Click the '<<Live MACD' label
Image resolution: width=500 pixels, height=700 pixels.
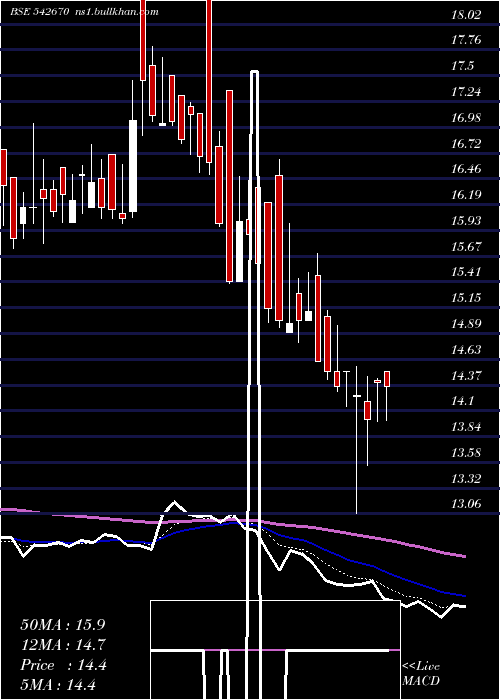(421, 673)
